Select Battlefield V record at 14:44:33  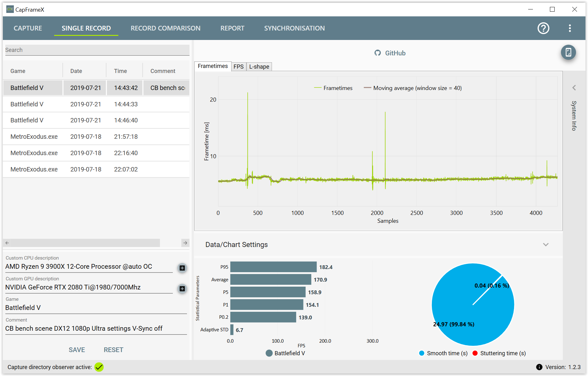tap(96, 104)
